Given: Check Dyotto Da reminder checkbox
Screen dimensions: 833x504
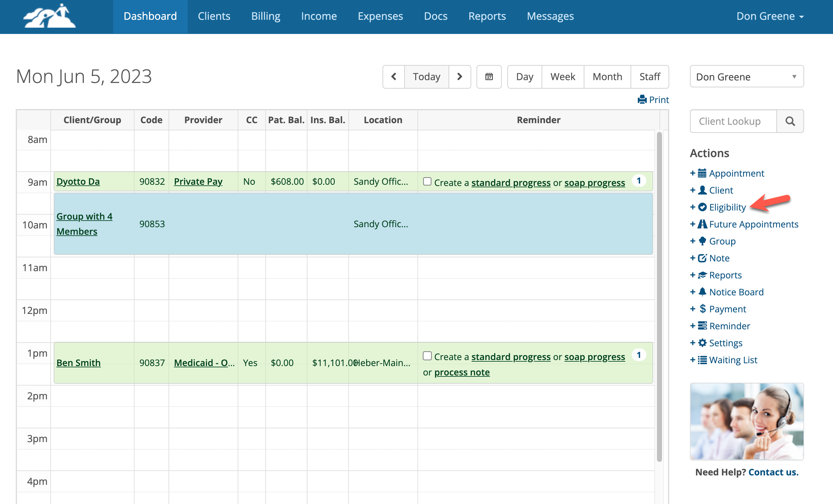Looking at the screenshot, I should pos(427,182).
